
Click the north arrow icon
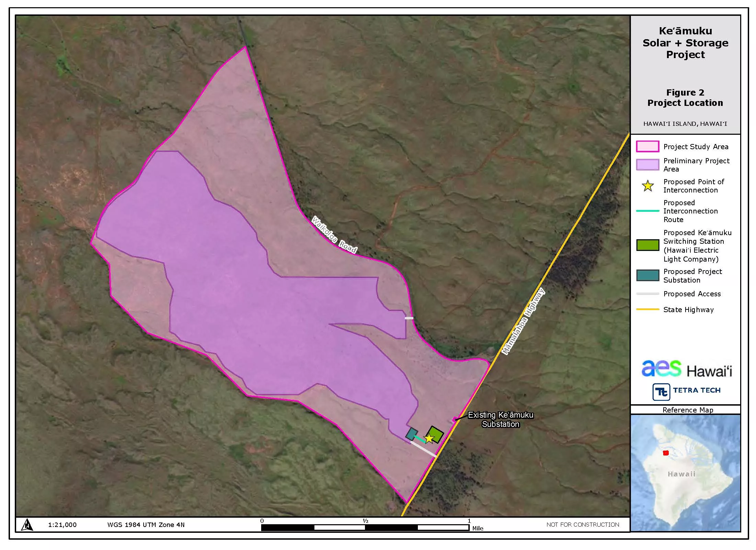click(27, 525)
